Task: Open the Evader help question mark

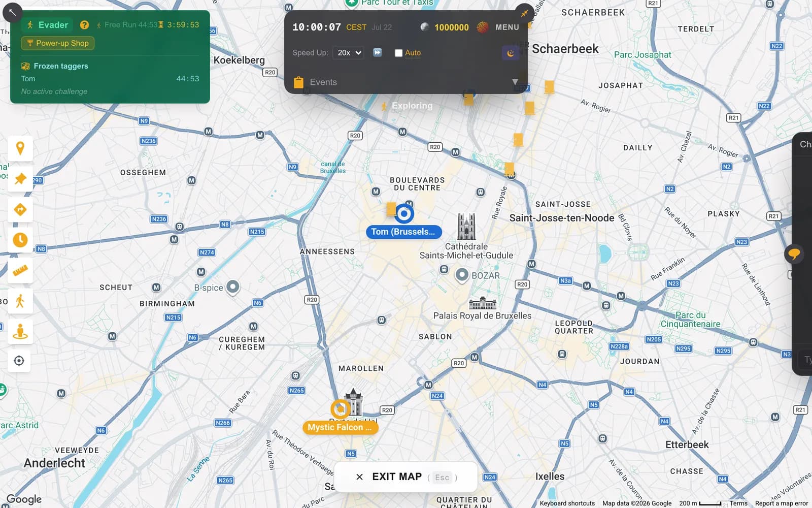Action: pyautogui.click(x=84, y=25)
